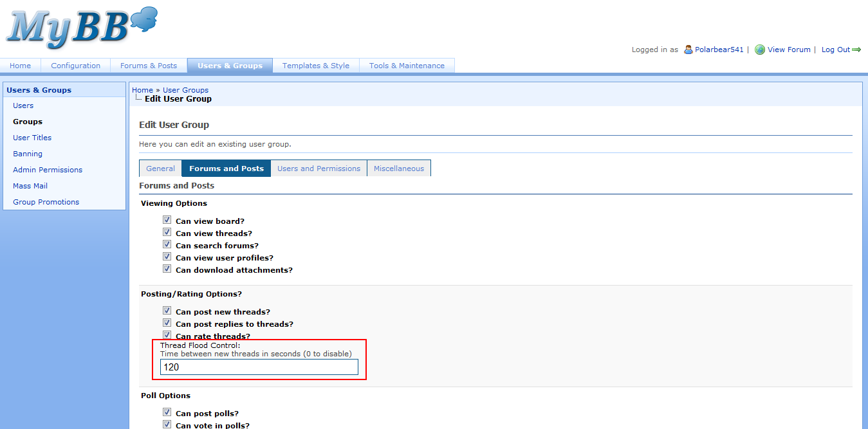The height and width of the screenshot is (429, 868).
Task: Open Group Promotions from the sidebar
Action: tap(46, 202)
